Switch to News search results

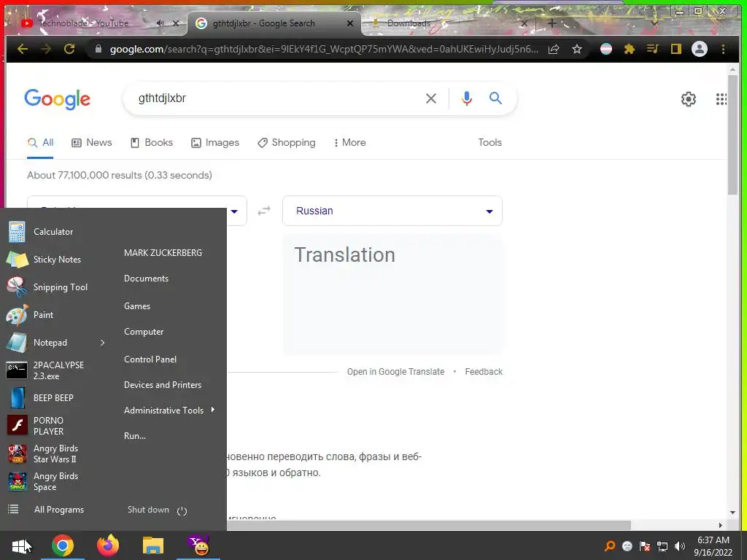click(91, 142)
